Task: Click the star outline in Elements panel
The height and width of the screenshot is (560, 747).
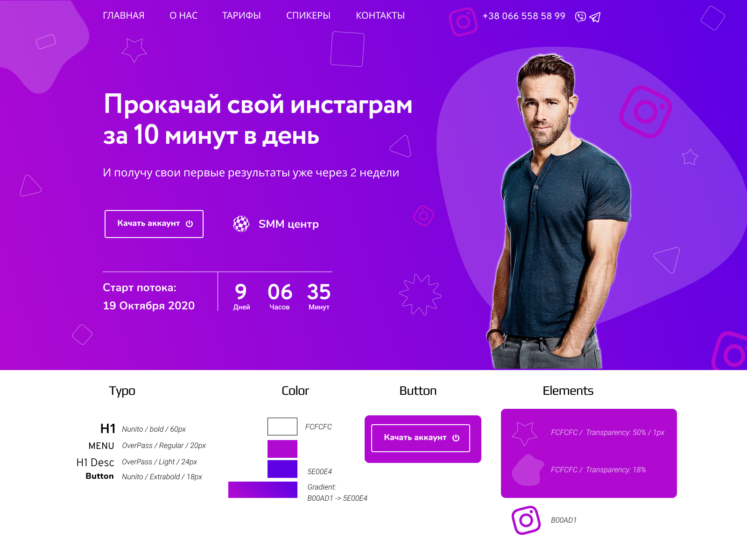Action: pyautogui.click(x=525, y=434)
